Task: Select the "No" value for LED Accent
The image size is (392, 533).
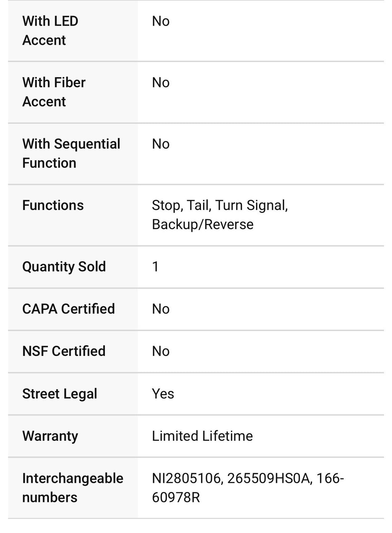Action: [x=161, y=21]
